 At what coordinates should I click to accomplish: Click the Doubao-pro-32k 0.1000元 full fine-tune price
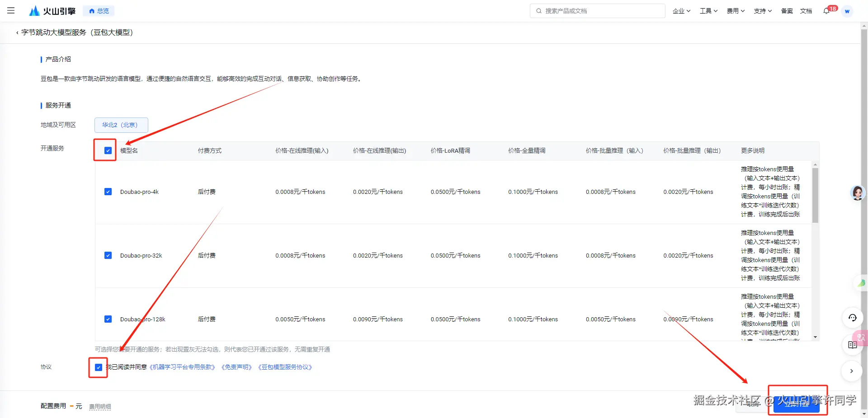point(533,255)
